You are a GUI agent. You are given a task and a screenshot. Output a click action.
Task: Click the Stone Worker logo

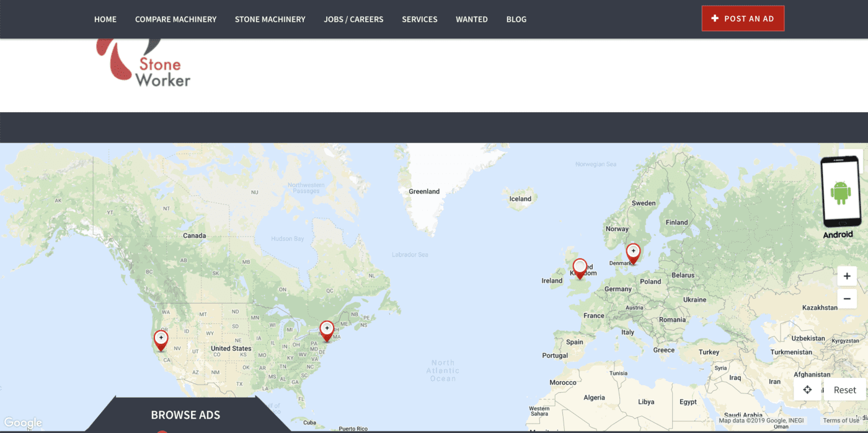(141, 65)
